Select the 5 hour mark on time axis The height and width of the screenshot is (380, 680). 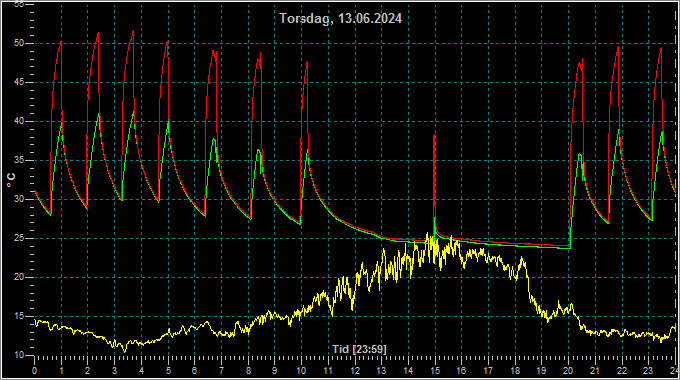tap(168, 370)
